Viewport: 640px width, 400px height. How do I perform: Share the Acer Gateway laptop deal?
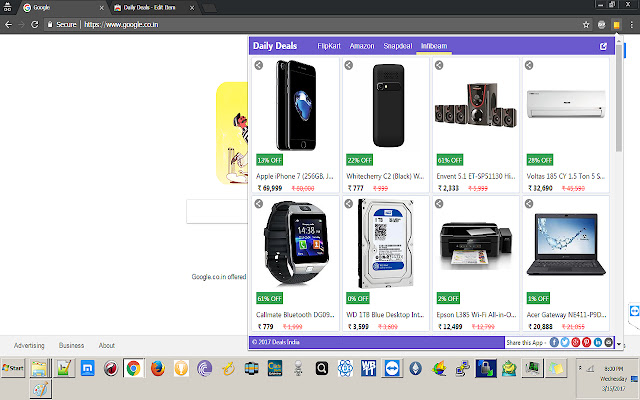(x=529, y=203)
